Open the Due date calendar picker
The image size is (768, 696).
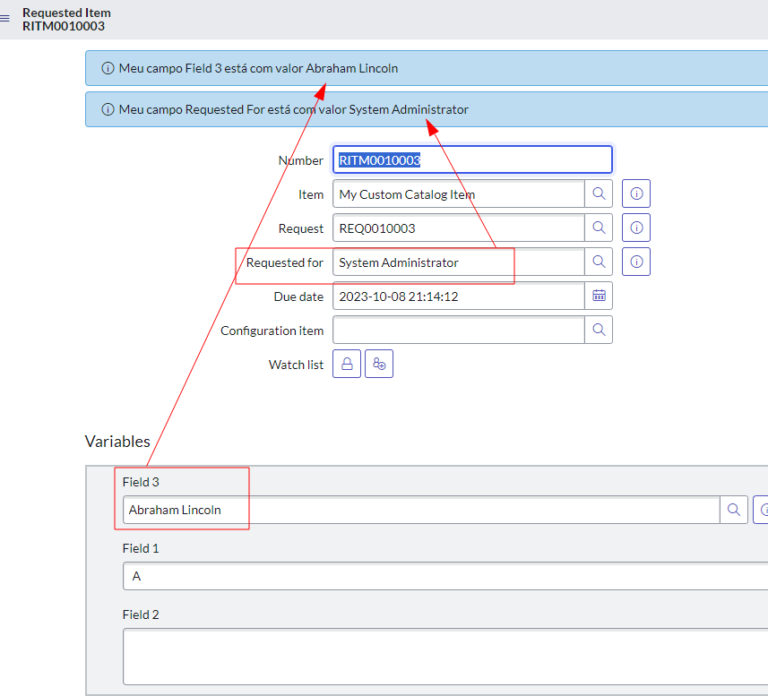pos(598,296)
